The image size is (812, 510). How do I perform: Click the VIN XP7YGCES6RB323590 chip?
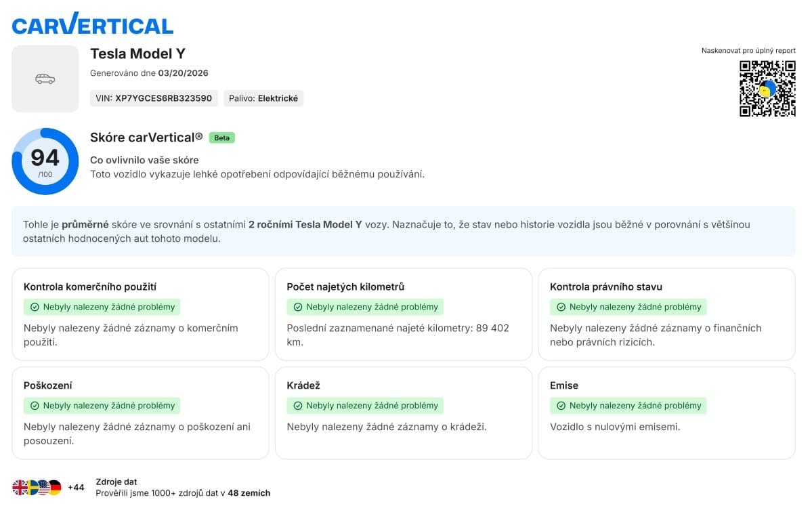tap(154, 98)
